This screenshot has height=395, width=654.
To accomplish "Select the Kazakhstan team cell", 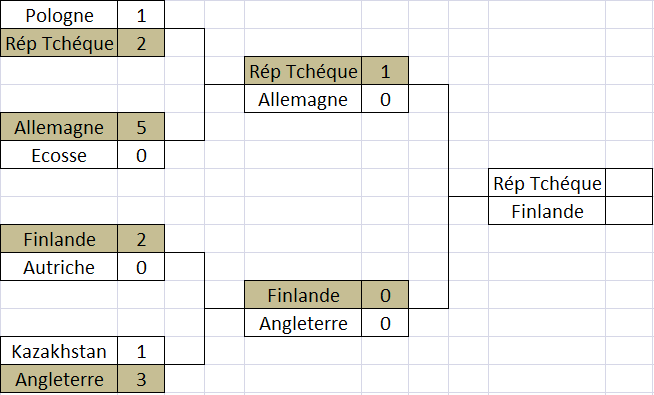I will 59,351.
